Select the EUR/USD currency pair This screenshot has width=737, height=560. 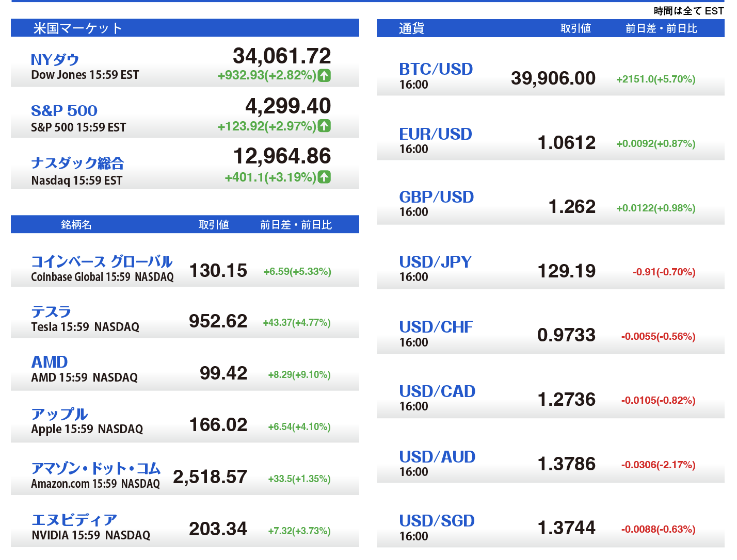tap(436, 134)
